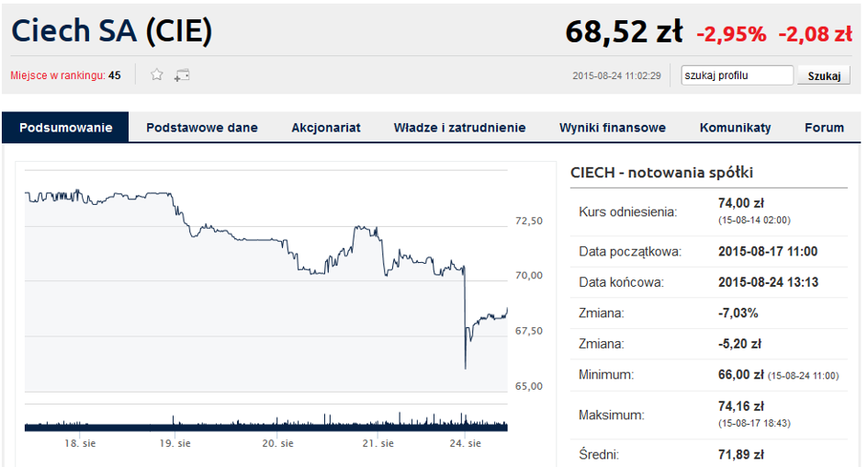
Task: Click the 19. sie date marker on chart
Action: pyautogui.click(x=175, y=443)
